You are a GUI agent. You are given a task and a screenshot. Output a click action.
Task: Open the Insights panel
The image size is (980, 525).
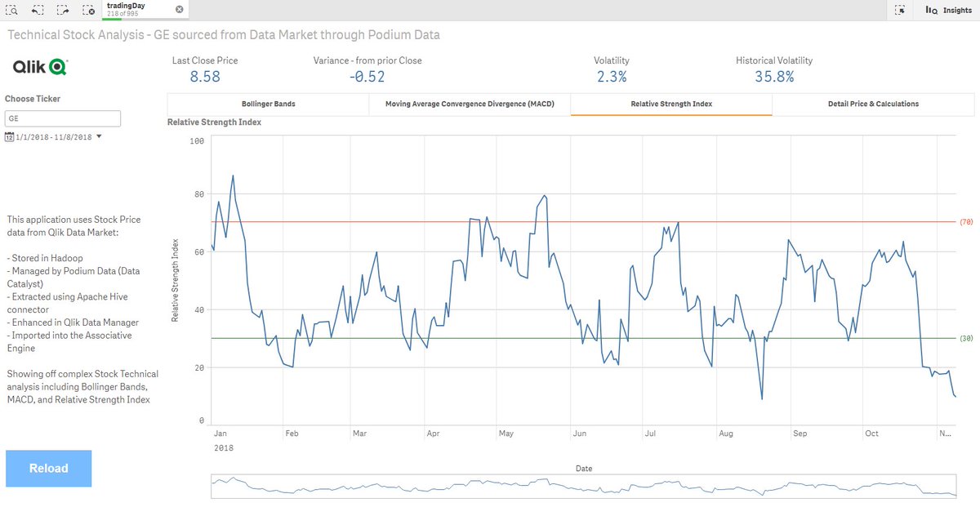pos(948,11)
